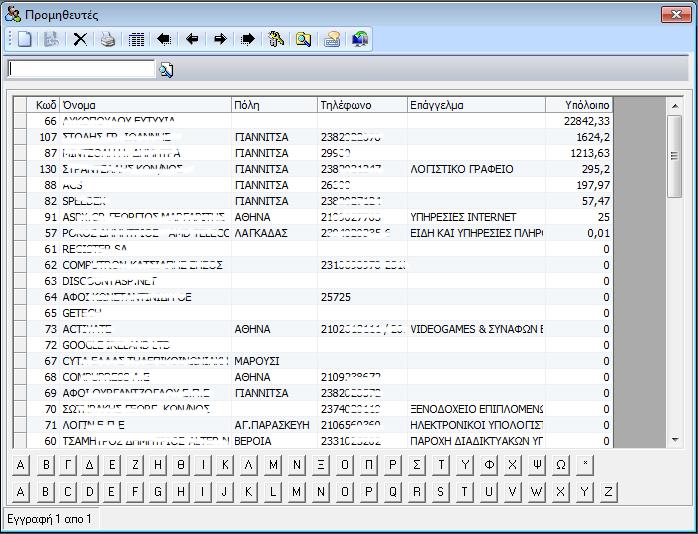Image resolution: width=698 pixels, height=534 pixels.
Task: Select the ΛΟΓΙΣΤΙΚΟ ΓΡΑΦΕΙΟ cell
Action: tap(476, 169)
